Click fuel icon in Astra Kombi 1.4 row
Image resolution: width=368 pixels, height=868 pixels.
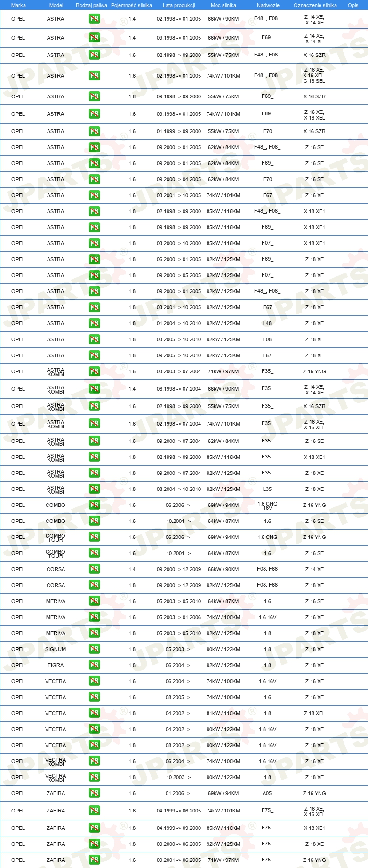pos(94,389)
